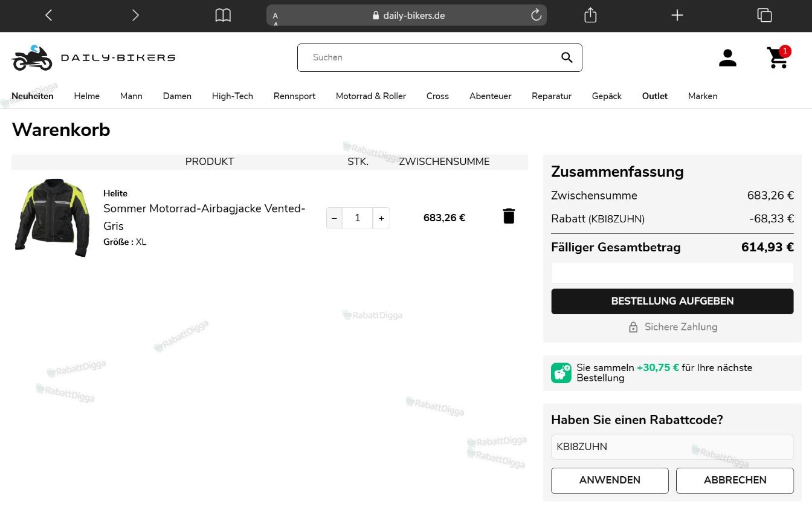Decrease jacket quantity with minus button
Screen dimensions: 812x507
click(x=334, y=218)
